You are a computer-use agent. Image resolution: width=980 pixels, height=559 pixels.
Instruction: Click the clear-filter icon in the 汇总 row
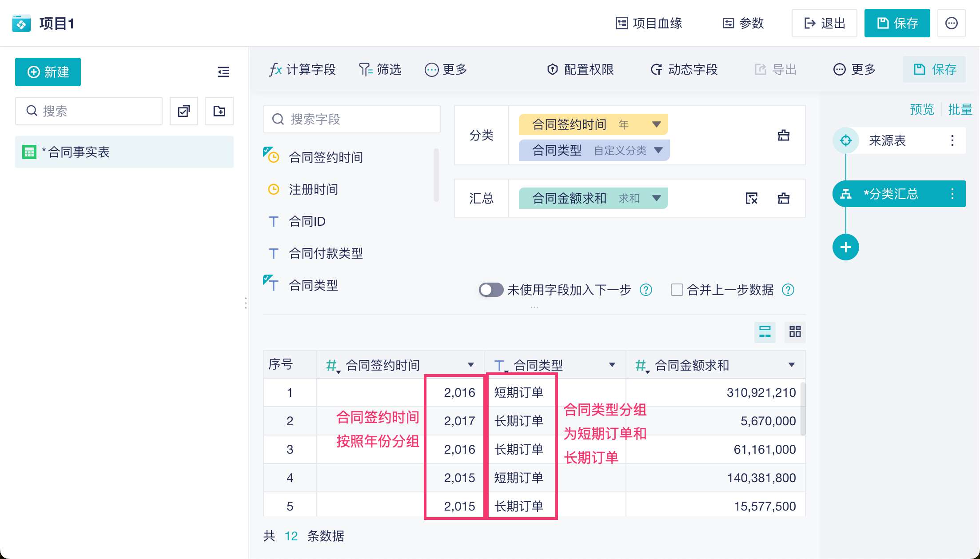pyautogui.click(x=752, y=198)
